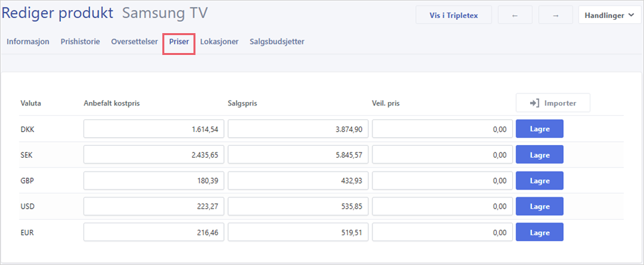Viewport: 644px width, 265px height.
Task: Expand the Handlinger dropdown menu
Action: pyautogui.click(x=610, y=15)
